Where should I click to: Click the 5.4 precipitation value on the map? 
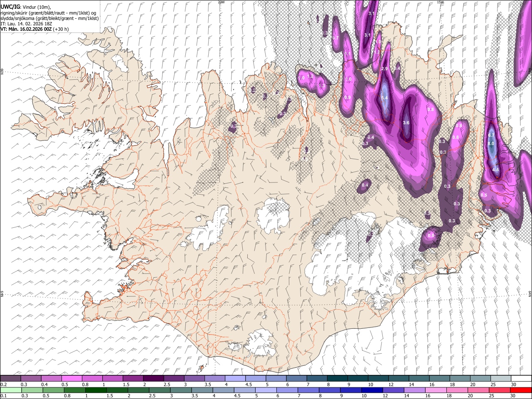(384, 98)
